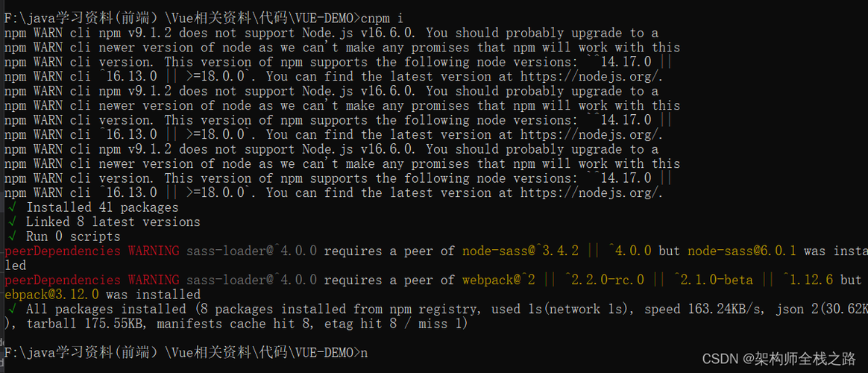Click the ^2.2.0-rc.0 version text

click(603, 280)
